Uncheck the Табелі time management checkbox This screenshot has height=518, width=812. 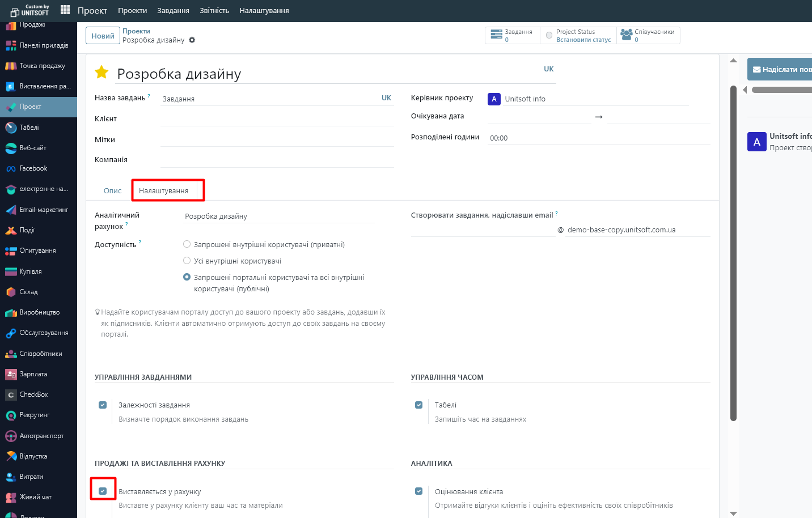418,405
